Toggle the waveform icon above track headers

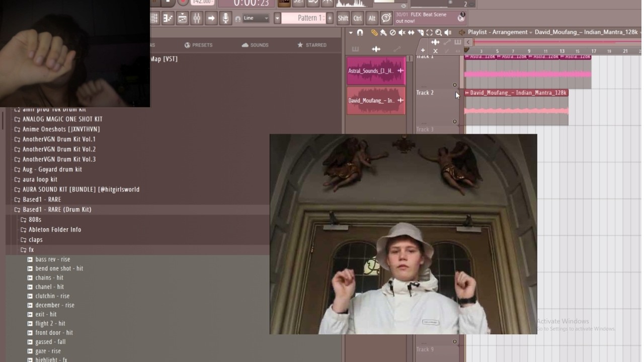click(435, 43)
